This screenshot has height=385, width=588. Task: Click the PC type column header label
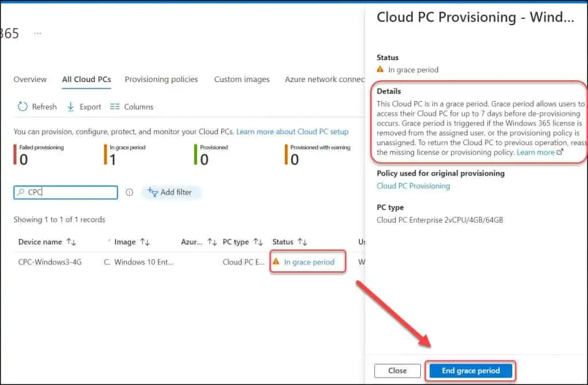(x=235, y=242)
